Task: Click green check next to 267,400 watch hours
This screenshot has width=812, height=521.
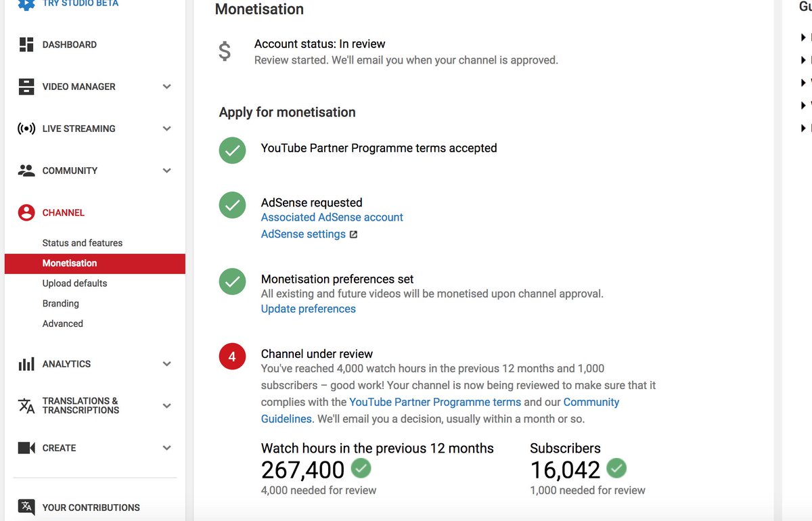Action: 361,468
